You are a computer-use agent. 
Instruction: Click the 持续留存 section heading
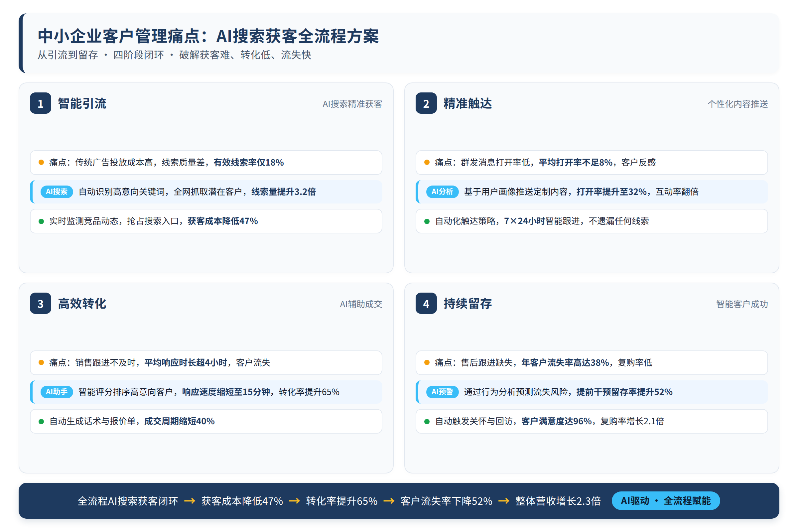(468, 304)
